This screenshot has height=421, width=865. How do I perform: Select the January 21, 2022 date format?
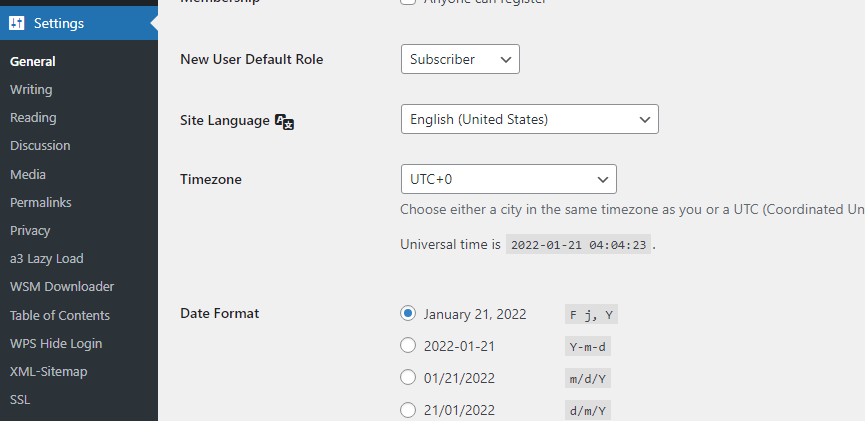408,314
